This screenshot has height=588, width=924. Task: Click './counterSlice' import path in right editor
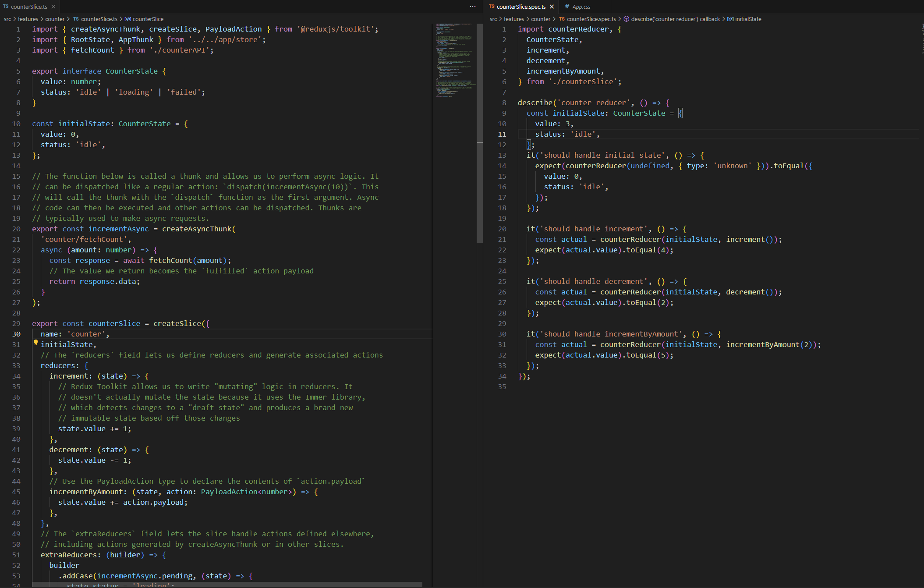coord(583,81)
